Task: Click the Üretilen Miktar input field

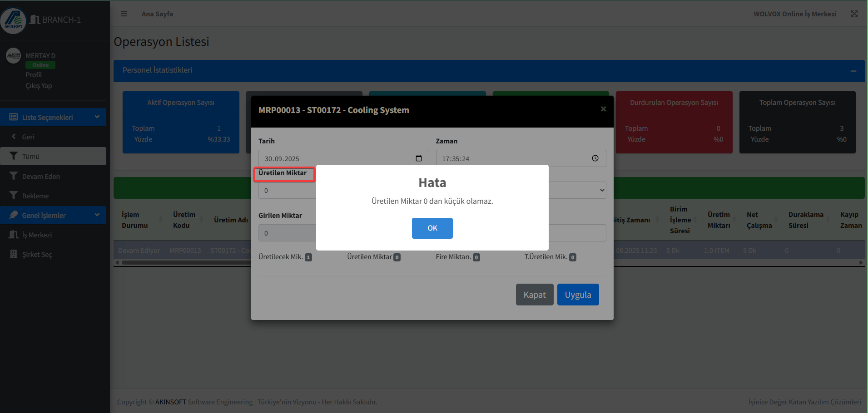Action: pos(287,191)
